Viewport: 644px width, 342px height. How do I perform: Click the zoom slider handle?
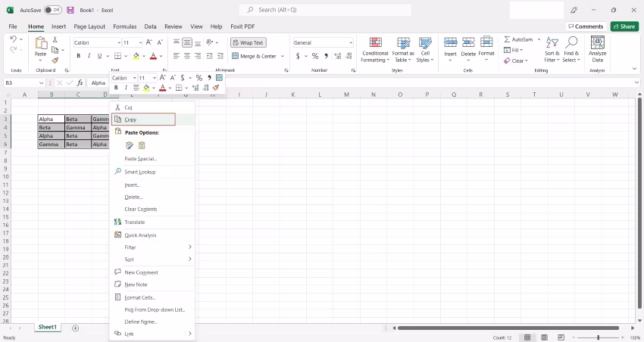click(598, 337)
